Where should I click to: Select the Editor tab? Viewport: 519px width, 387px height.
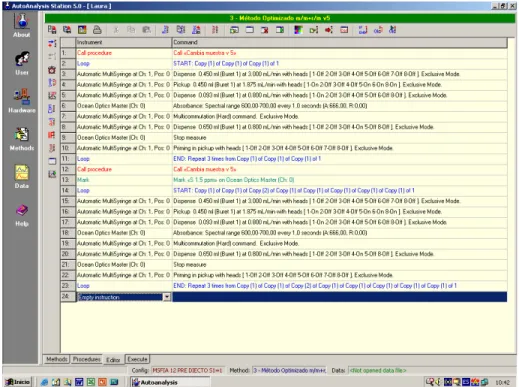tap(113, 360)
